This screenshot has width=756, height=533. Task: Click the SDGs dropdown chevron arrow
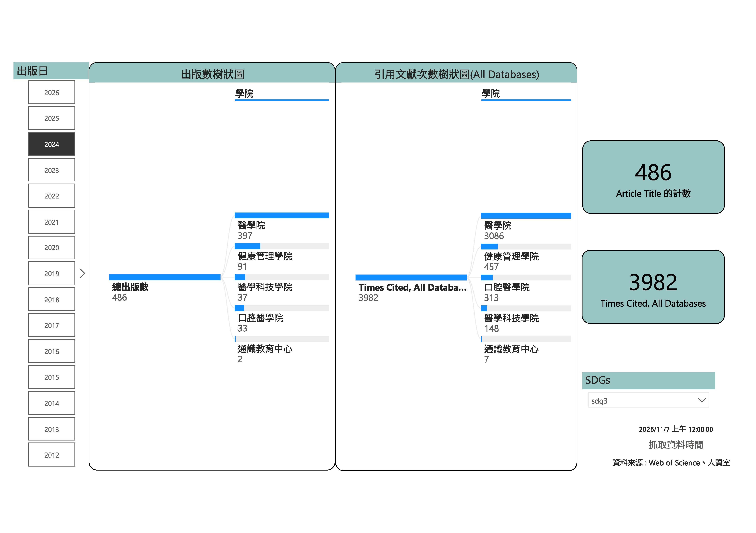[x=702, y=400]
